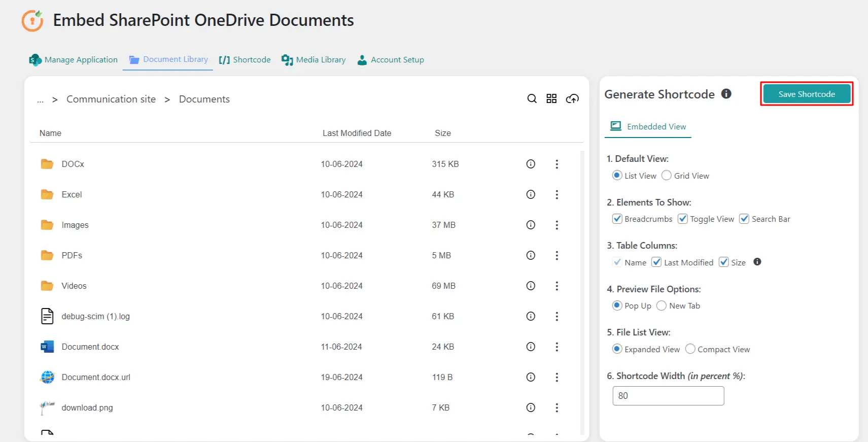
Task: Show info for download.png
Action: tap(531, 407)
